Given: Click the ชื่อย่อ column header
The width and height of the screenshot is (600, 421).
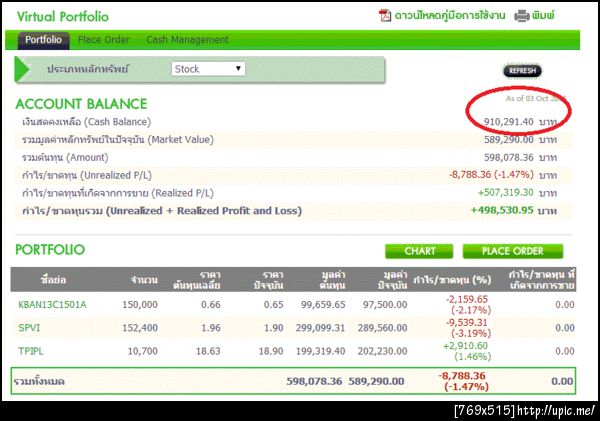Looking at the screenshot, I should (54, 280).
